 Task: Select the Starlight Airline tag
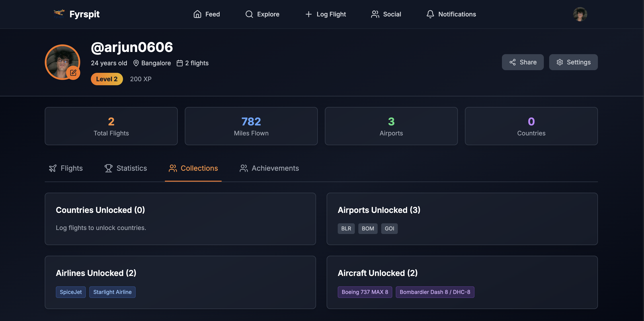click(112, 292)
